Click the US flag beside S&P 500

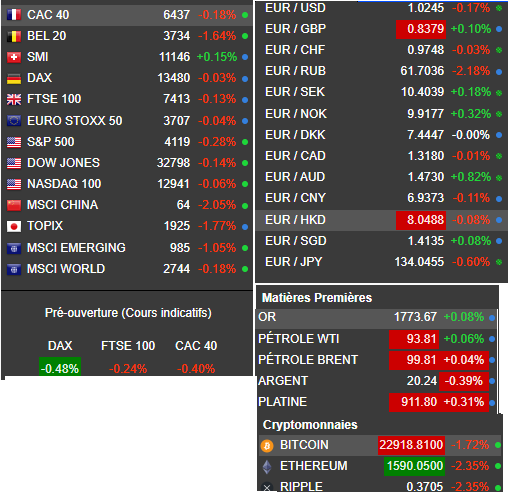(14, 142)
